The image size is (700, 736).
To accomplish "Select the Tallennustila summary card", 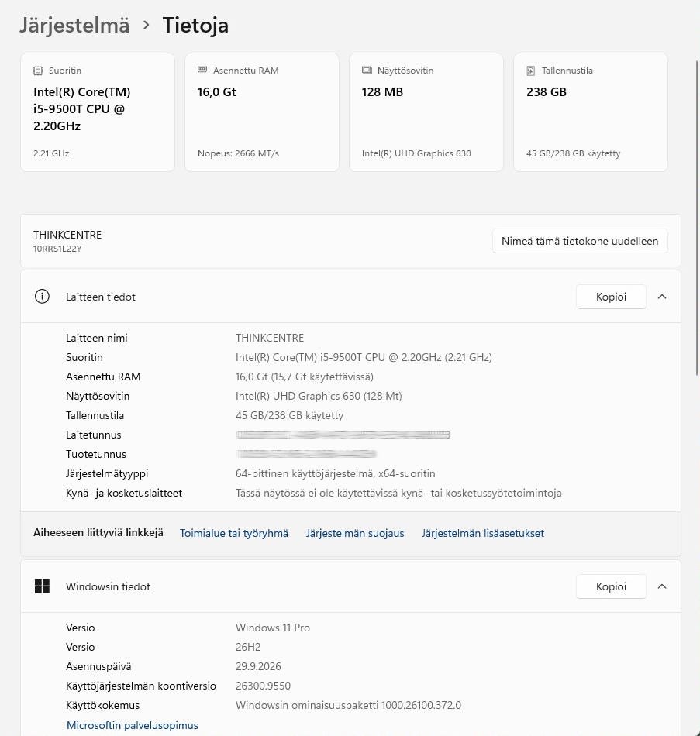I will [591, 112].
